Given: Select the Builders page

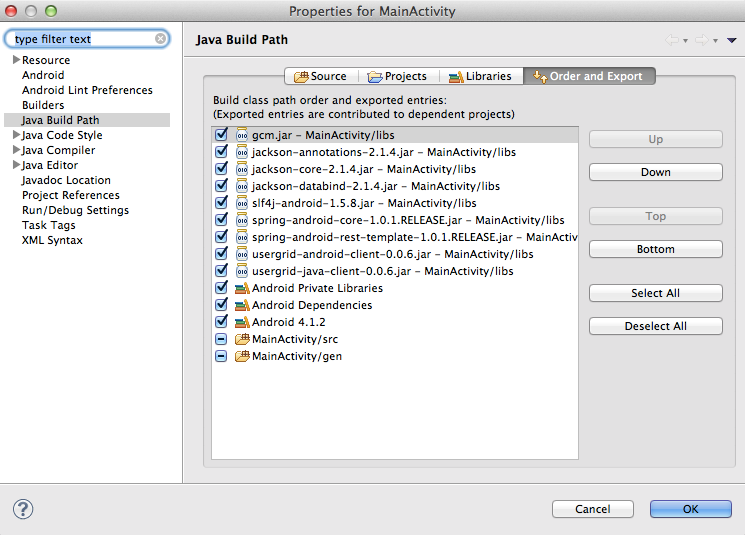Looking at the screenshot, I should coord(43,105).
